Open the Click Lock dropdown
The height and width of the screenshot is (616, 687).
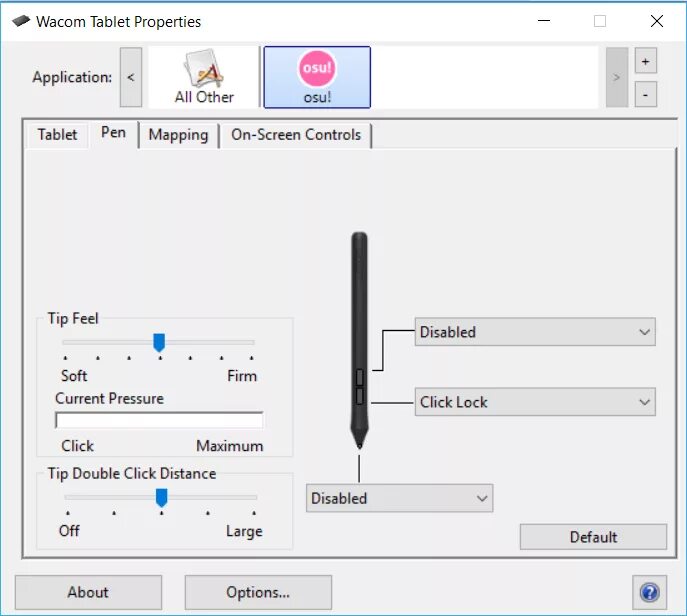coord(535,402)
